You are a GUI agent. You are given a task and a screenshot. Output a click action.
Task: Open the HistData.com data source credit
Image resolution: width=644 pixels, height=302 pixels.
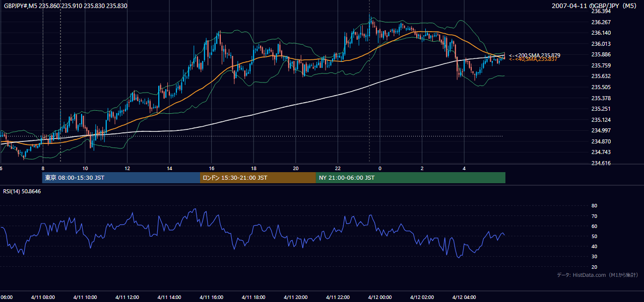click(x=598, y=275)
